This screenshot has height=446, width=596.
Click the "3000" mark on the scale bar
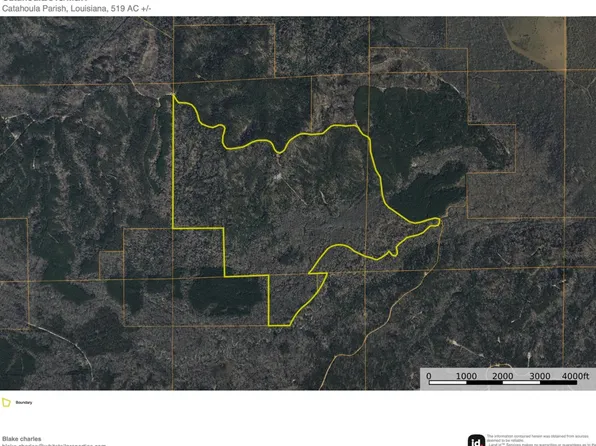click(x=540, y=376)
